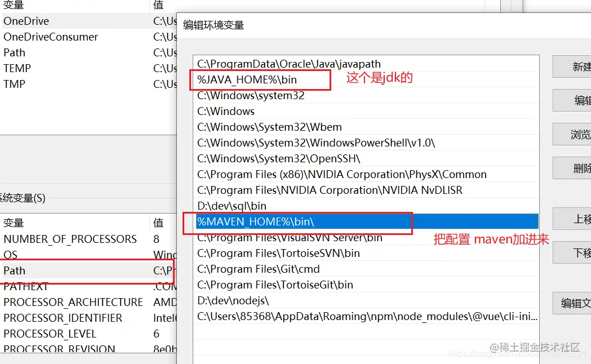The height and width of the screenshot is (364, 591).
Task: Select the C:\Program Files\Git\cmd entry
Action: (x=366, y=269)
